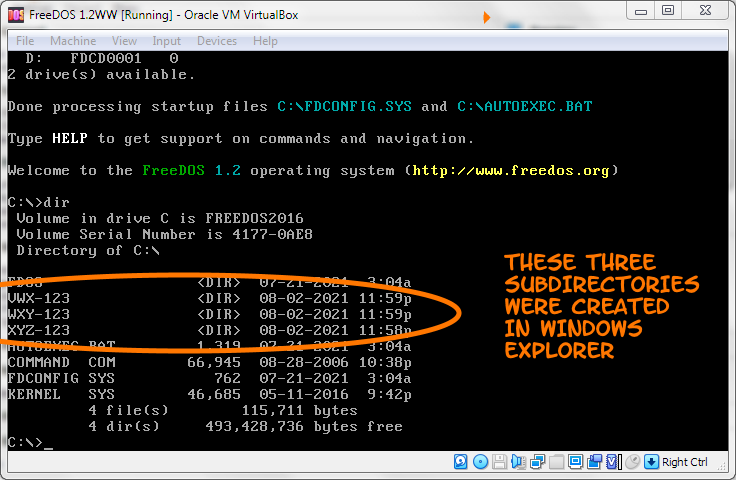
Task: Click the optical disc drive status icon
Action: [x=480, y=462]
